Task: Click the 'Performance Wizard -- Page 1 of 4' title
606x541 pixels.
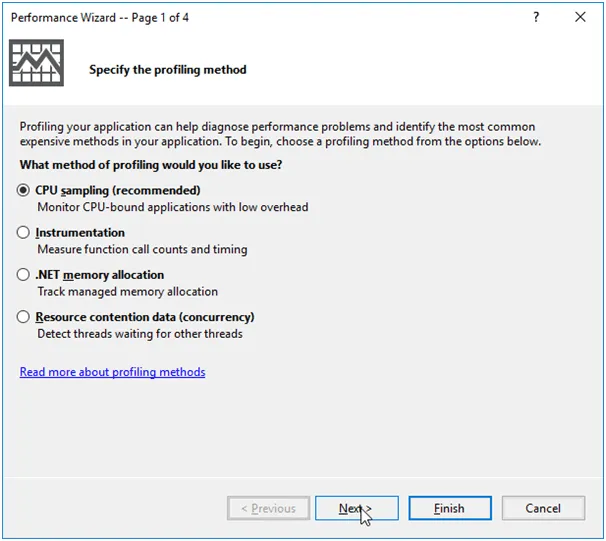Action: pos(100,17)
